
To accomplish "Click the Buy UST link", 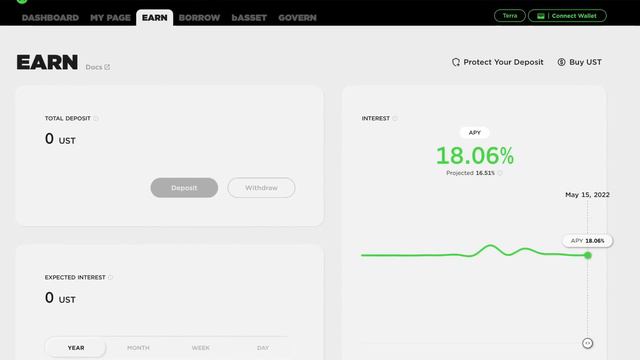I will pyautogui.click(x=580, y=62).
